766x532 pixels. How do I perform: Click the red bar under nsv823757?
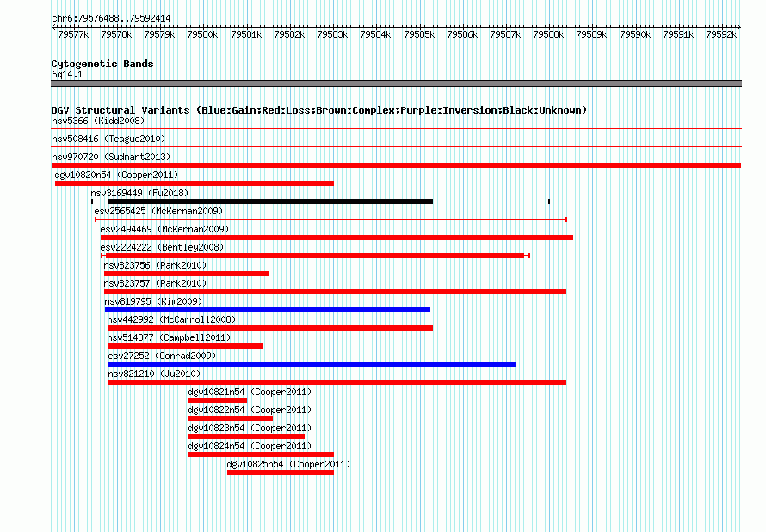click(335, 292)
